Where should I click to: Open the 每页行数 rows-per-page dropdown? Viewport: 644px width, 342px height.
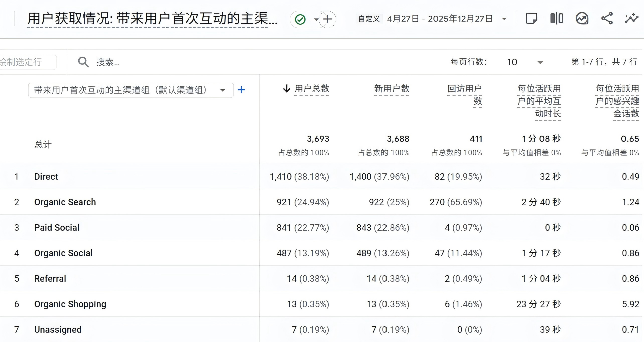click(525, 62)
